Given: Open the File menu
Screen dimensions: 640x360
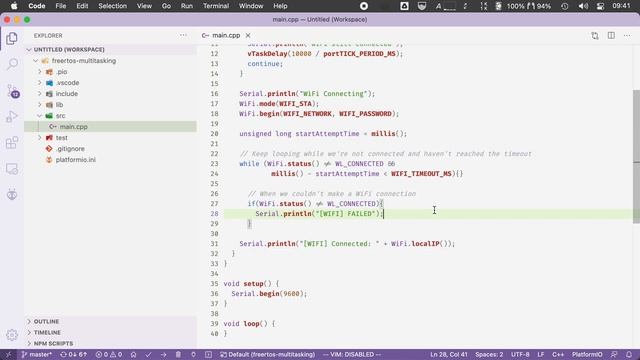Looking at the screenshot, I should (x=60, y=6).
